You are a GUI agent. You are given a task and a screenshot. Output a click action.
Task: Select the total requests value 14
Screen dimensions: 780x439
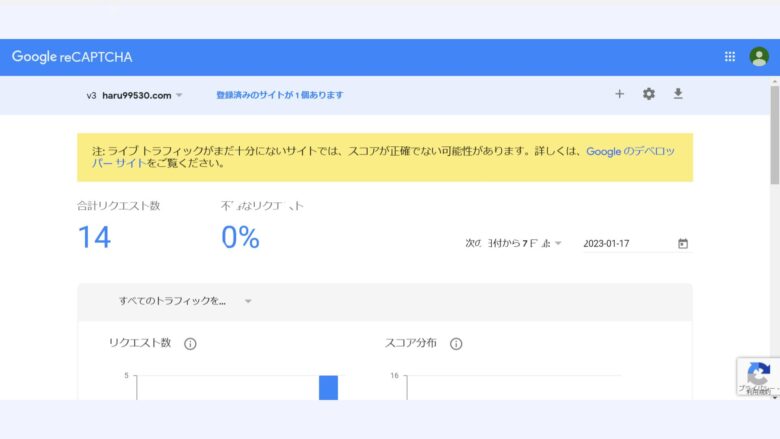[95, 237]
